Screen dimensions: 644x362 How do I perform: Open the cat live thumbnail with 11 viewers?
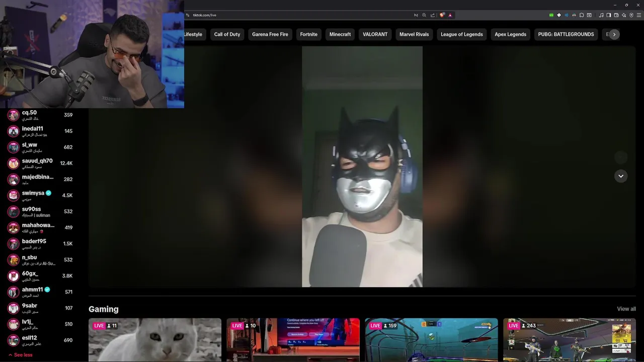coord(155,340)
